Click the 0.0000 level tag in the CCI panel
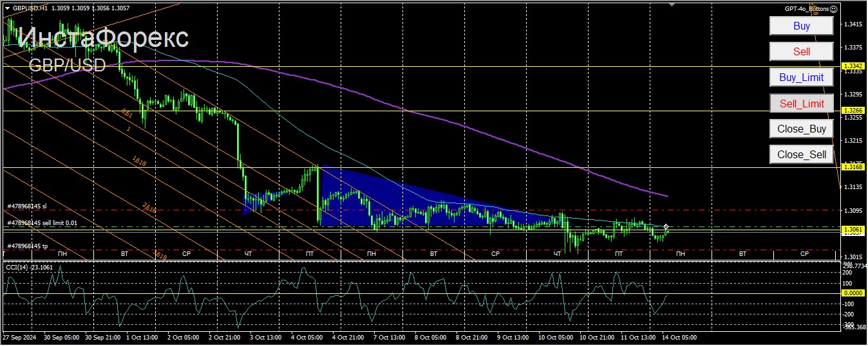The width and height of the screenshot is (868, 346). coord(853,293)
